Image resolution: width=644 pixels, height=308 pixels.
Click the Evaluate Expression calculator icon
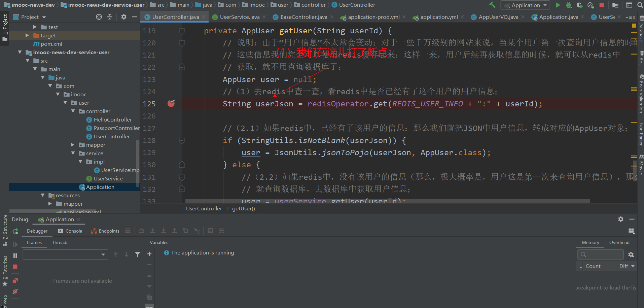(210, 231)
